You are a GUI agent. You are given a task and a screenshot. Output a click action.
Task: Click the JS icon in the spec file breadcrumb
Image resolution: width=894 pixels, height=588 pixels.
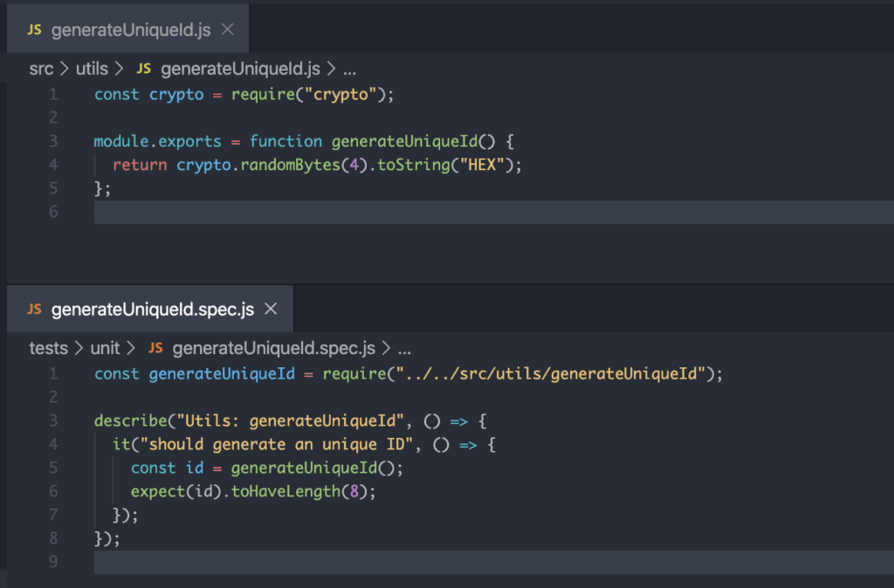156,347
